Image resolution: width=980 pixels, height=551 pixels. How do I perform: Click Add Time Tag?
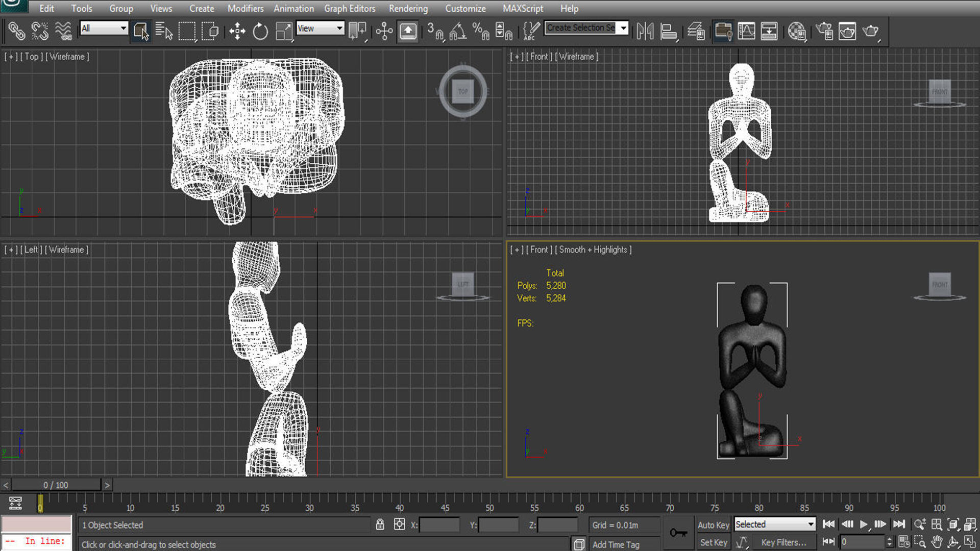pos(616,544)
